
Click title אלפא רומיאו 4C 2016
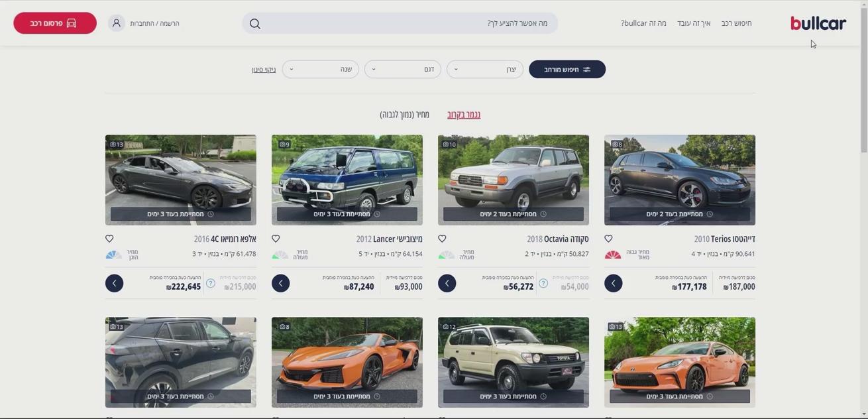225,239
